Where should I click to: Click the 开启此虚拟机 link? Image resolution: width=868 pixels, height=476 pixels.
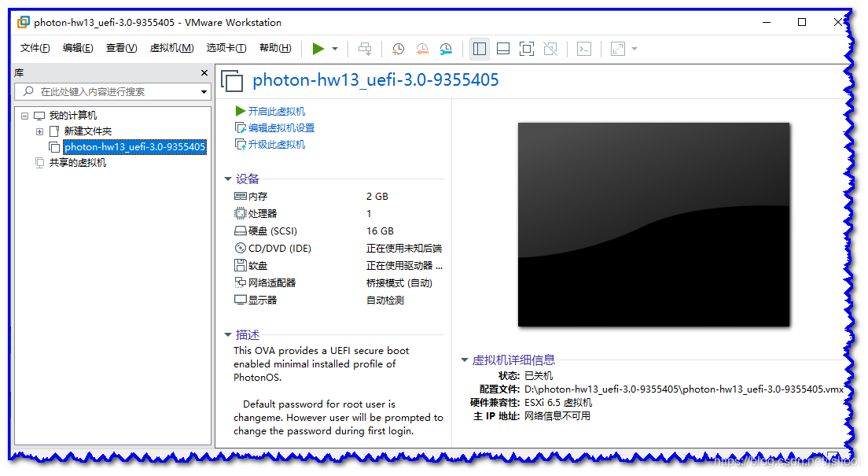click(276, 112)
